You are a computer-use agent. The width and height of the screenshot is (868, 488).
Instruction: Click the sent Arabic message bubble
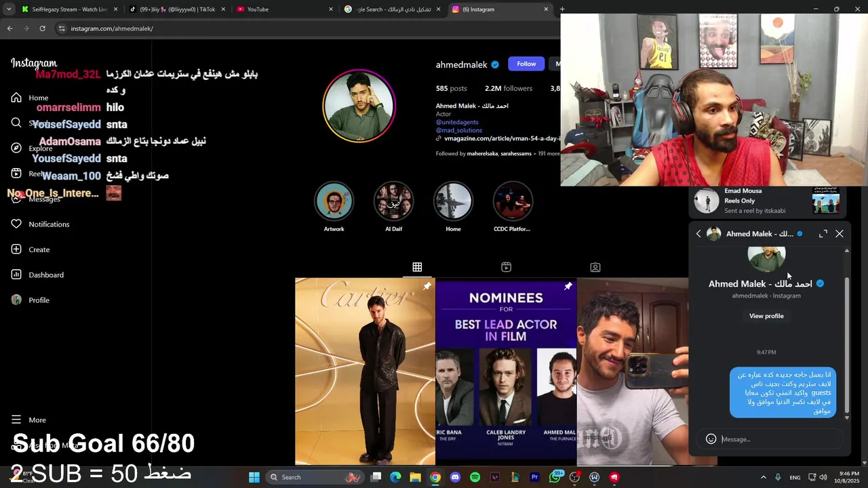click(x=783, y=393)
